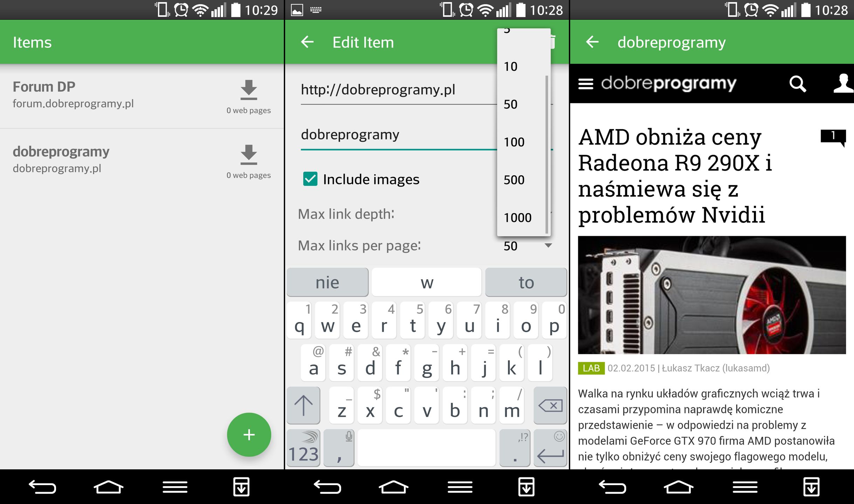This screenshot has height=504, width=854.
Task: Tap nav bar download icon on article screen
Action: [x=812, y=486]
